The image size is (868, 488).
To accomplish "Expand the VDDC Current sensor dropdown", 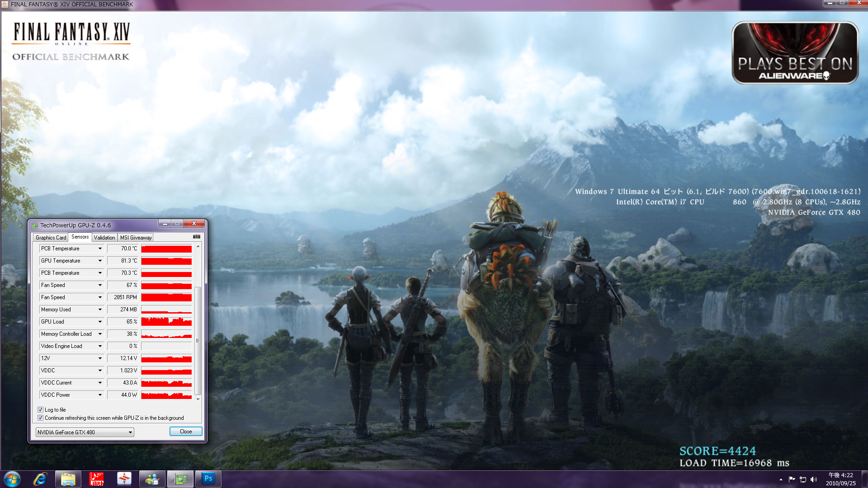I will (x=100, y=383).
